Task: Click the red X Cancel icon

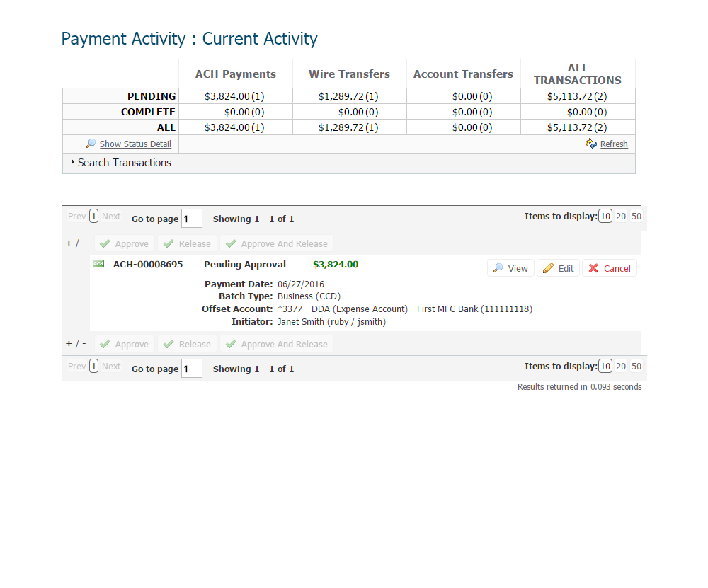Action: (593, 268)
